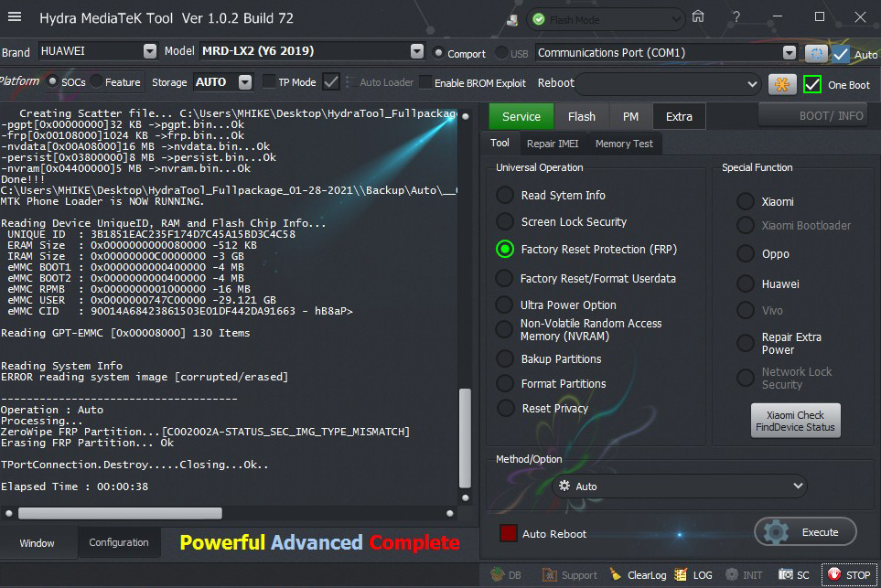Image resolution: width=881 pixels, height=588 pixels.
Task: Select Non-Volatile Random Access Memory option
Action: (504, 329)
